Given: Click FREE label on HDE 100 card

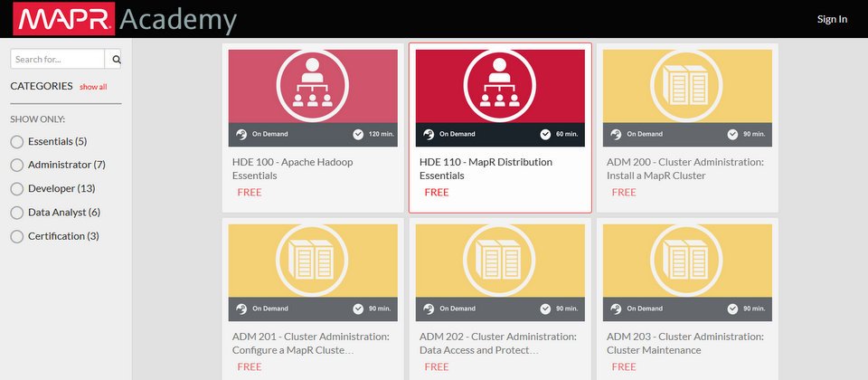Looking at the screenshot, I should (x=250, y=192).
